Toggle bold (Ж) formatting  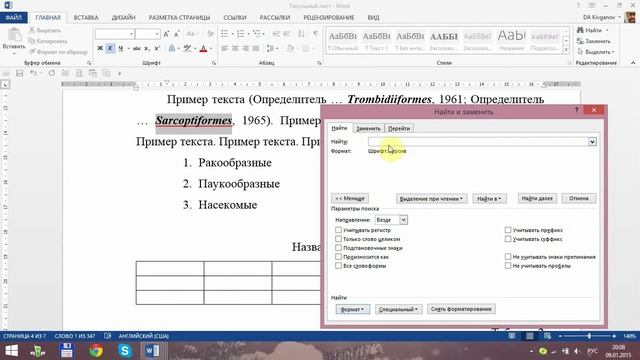pyautogui.click(x=100, y=48)
